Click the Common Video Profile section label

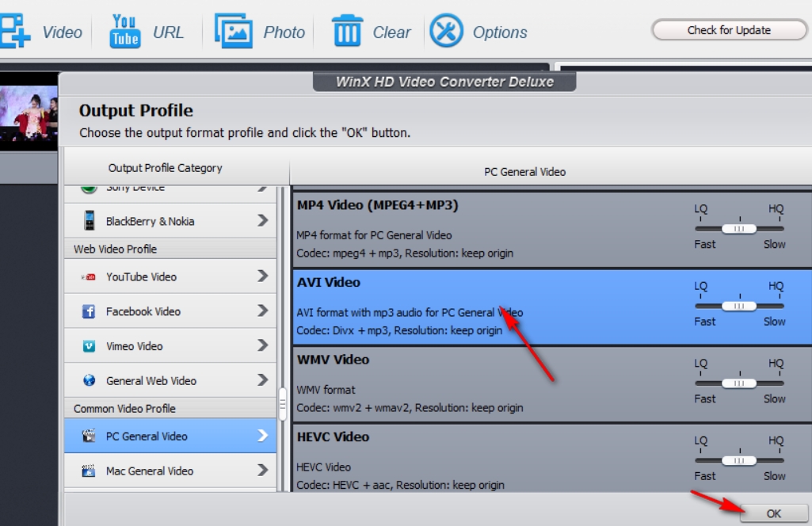coord(124,409)
